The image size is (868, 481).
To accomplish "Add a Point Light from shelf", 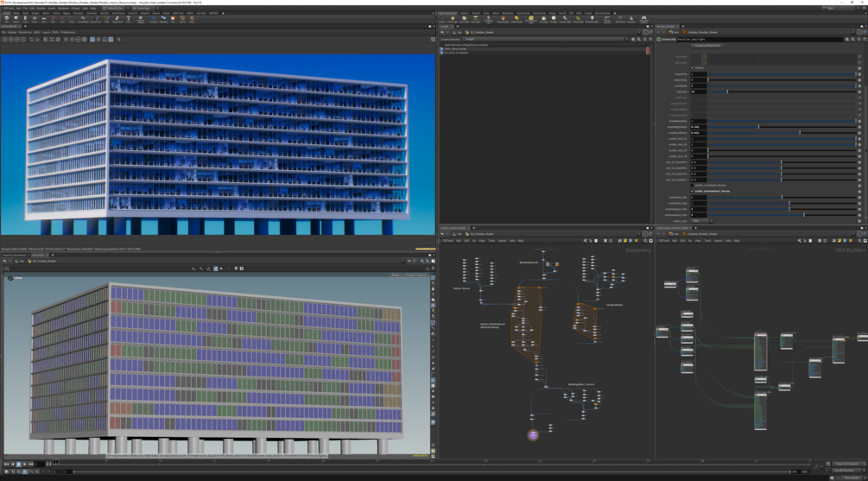I will pos(453,19).
